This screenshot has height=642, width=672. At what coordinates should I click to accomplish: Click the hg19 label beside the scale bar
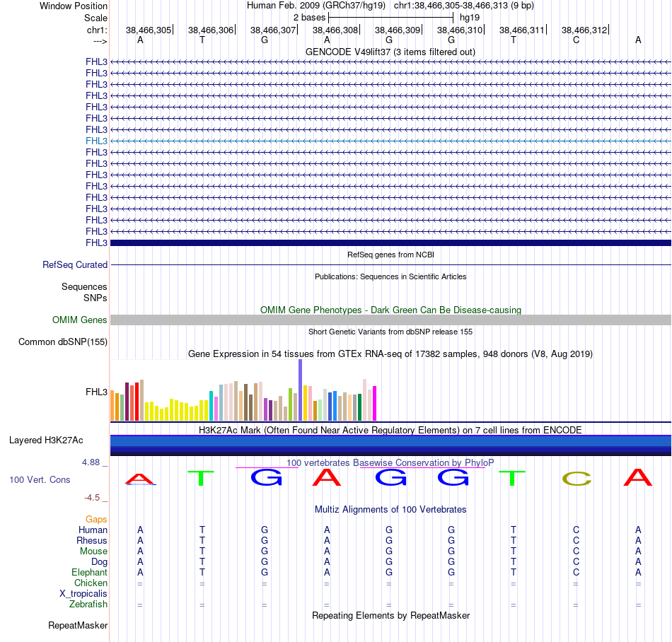(x=470, y=18)
